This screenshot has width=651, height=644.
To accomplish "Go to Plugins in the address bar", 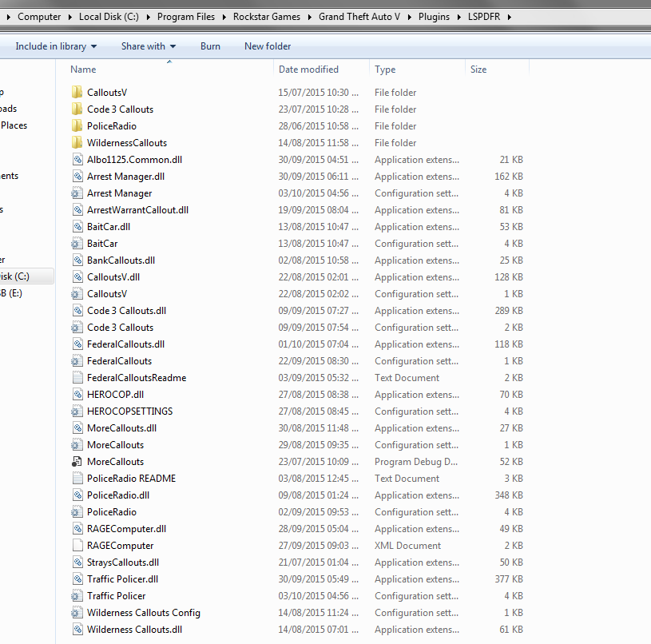I will 434,17.
